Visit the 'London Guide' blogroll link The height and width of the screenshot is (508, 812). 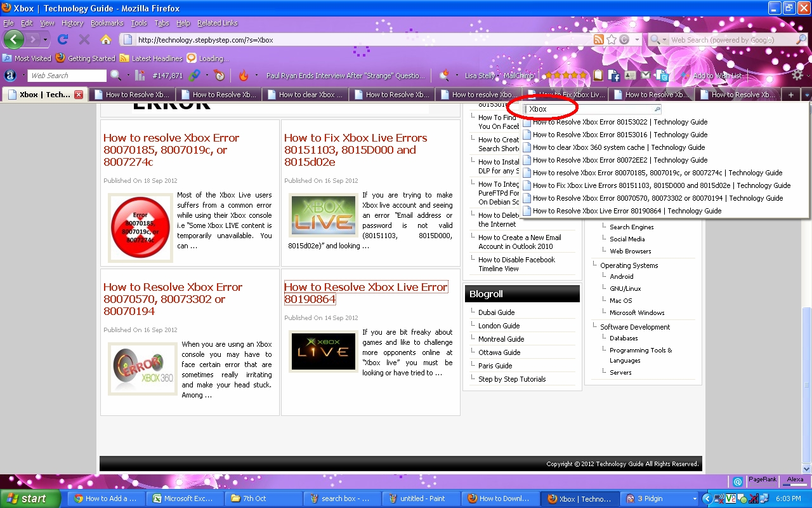click(x=499, y=326)
